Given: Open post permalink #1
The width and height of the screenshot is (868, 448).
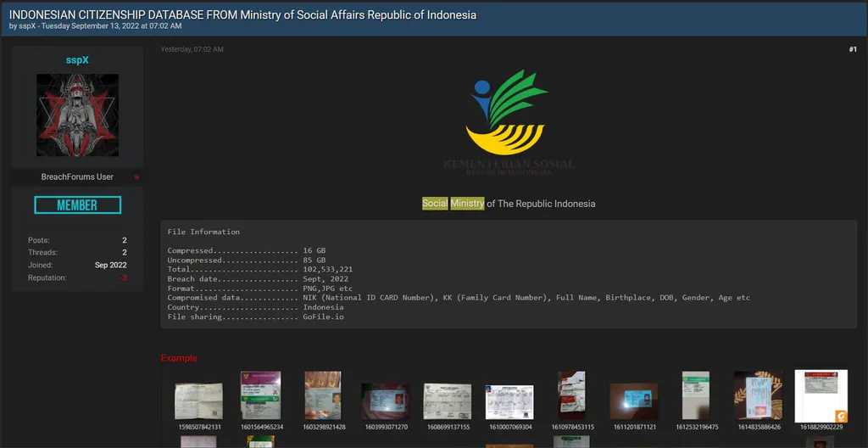Looking at the screenshot, I should click(852, 49).
